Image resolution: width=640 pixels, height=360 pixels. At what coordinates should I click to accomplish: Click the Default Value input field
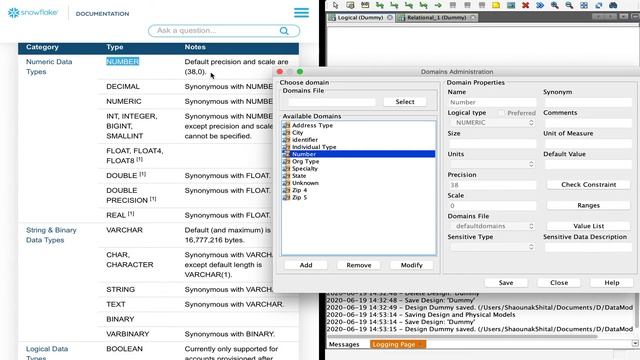(x=588, y=164)
